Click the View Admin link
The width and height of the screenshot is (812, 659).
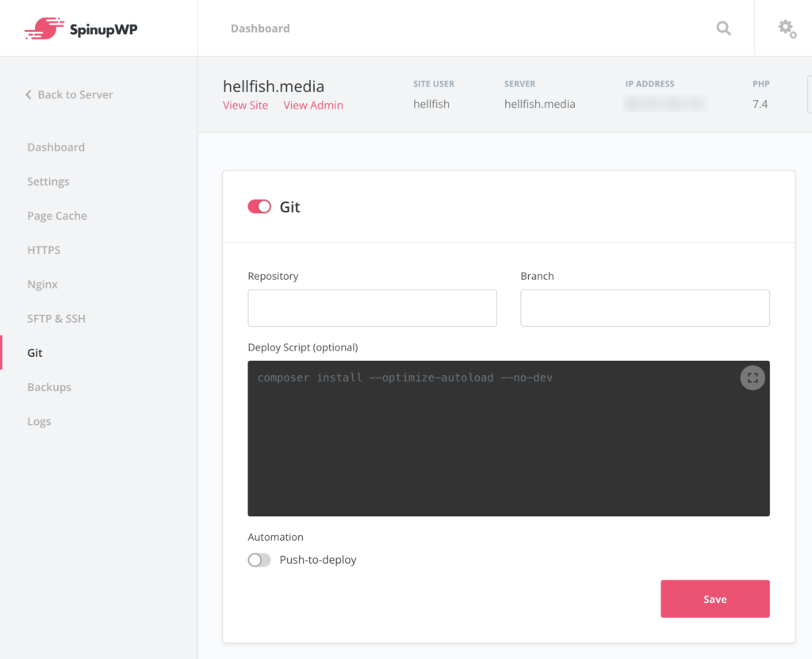tap(312, 105)
